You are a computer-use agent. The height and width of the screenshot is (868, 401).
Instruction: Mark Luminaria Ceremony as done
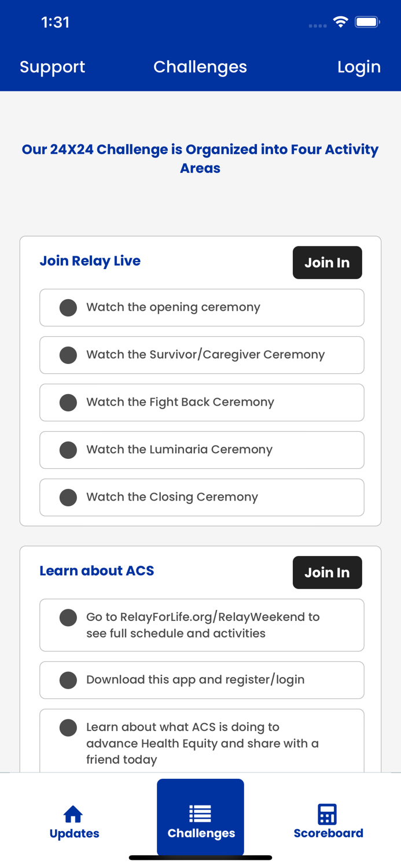pyautogui.click(x=68, y=450)
